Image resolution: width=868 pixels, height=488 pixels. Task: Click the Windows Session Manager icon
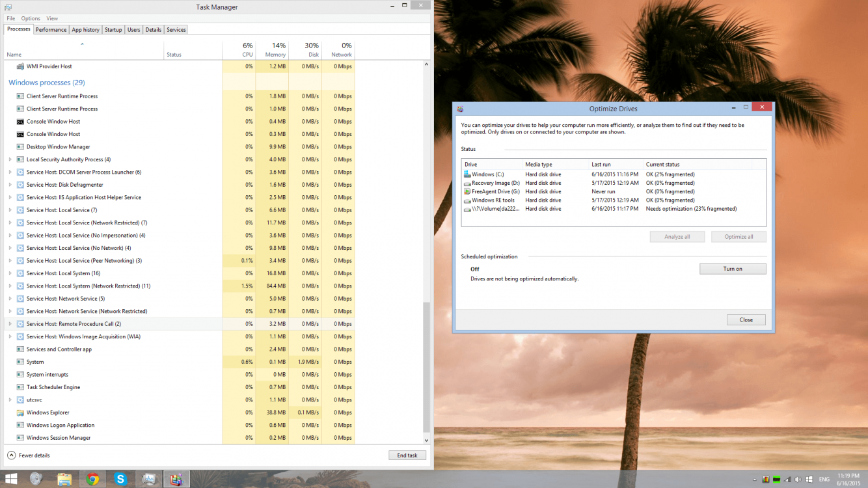point(20,438)
